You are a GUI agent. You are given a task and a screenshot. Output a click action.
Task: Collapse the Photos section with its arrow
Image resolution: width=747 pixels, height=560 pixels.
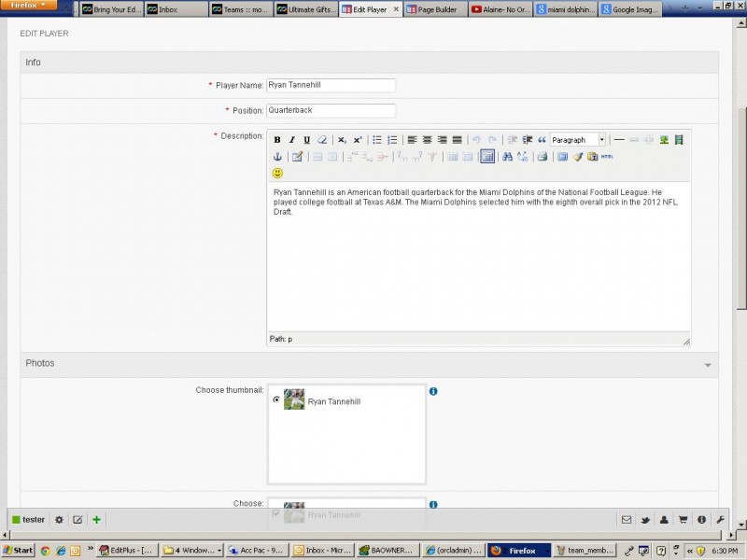click(708, 365)
